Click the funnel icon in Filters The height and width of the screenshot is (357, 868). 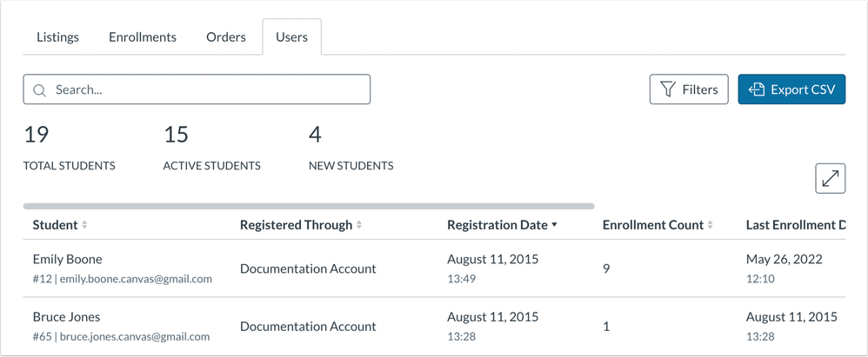(x=668, y=89)
